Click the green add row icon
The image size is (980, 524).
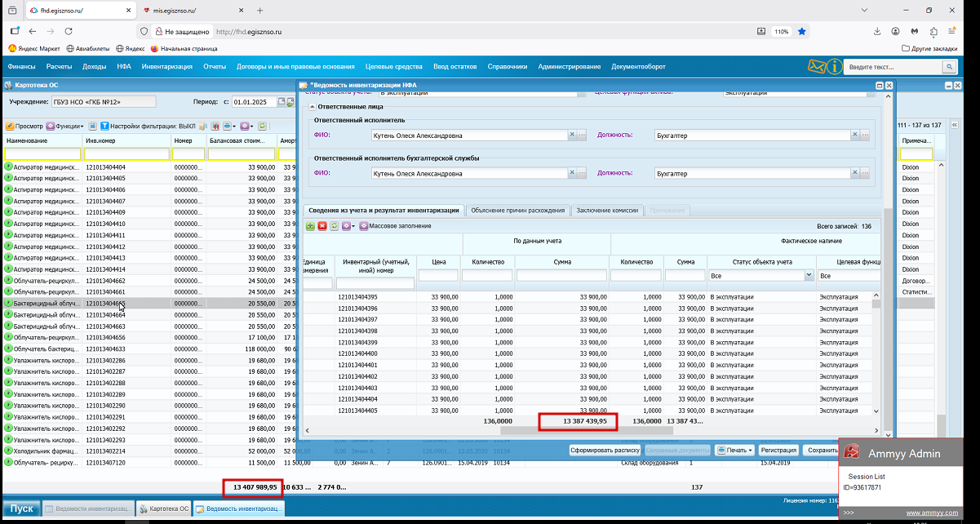click(x=310, y=226)
